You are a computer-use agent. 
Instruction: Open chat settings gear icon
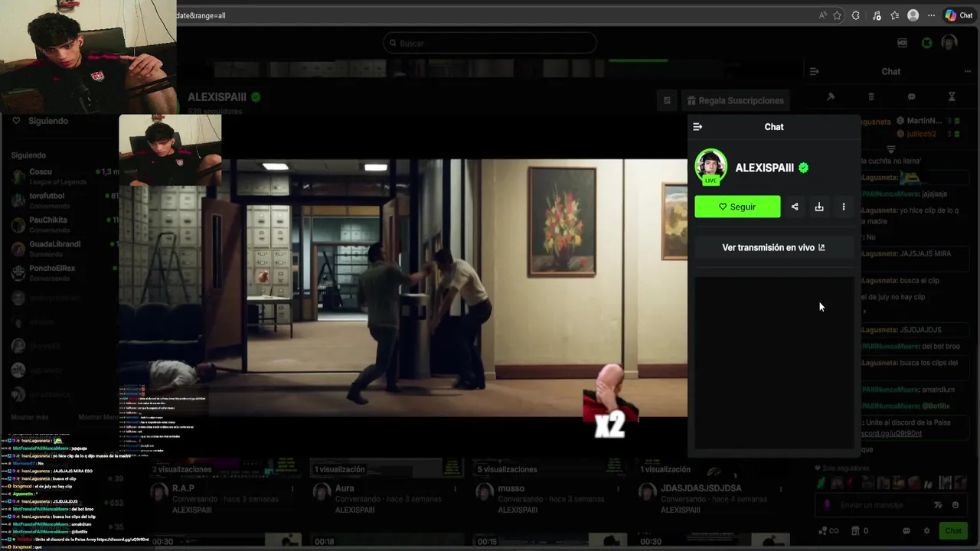(x=926, y=531)
